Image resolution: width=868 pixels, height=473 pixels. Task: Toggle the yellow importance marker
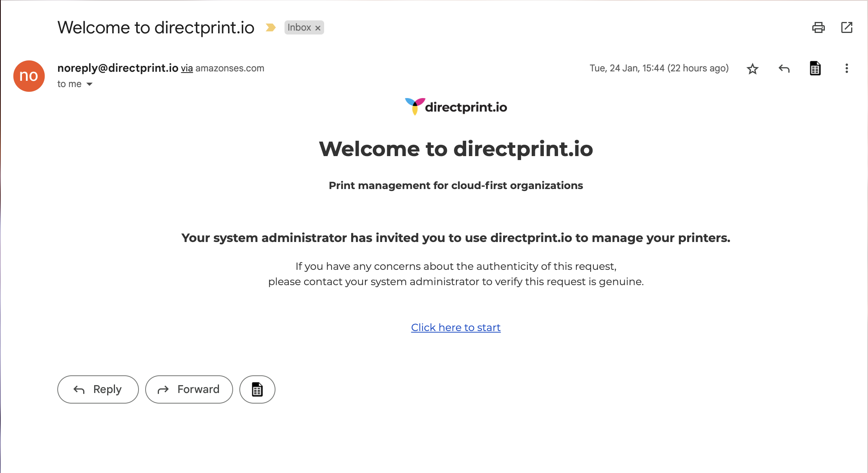tap(270, 27)
